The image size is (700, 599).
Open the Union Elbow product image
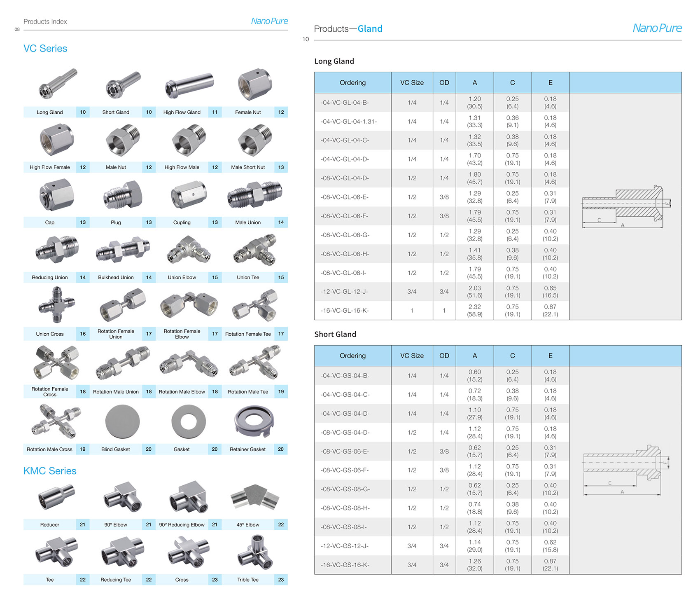click(189, 250)
